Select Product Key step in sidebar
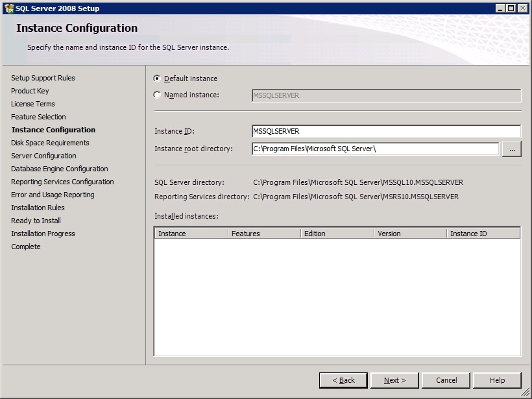Viewport: 532px width, 399px height. point(30,91)
